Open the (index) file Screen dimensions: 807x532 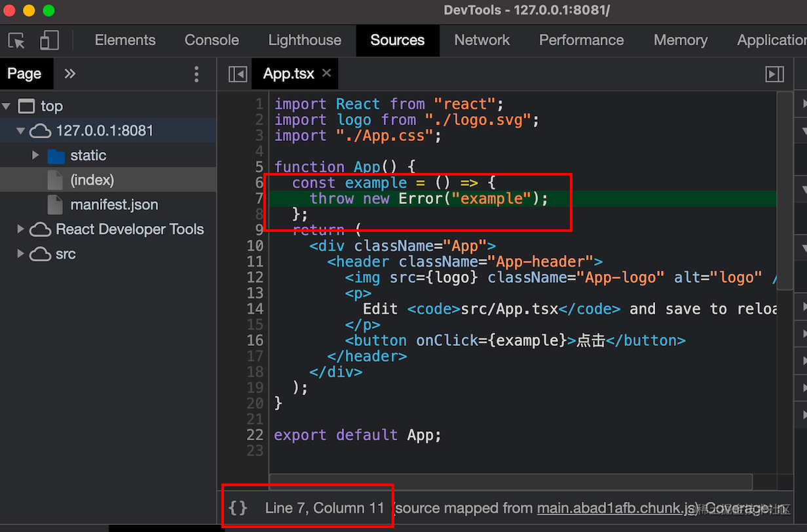(x=92, y=180)
